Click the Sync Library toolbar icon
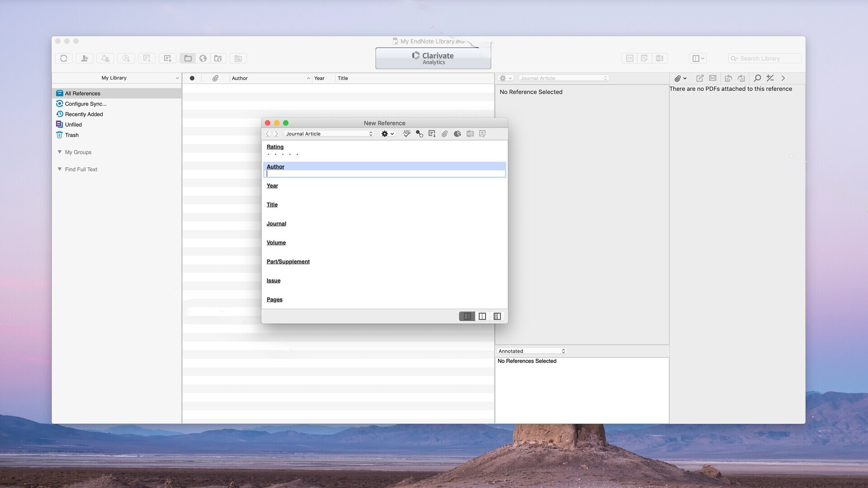 point(64,58)
